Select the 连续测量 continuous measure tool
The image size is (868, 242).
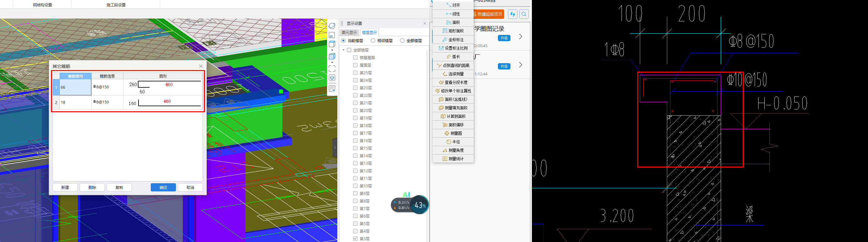click(453, 74)
